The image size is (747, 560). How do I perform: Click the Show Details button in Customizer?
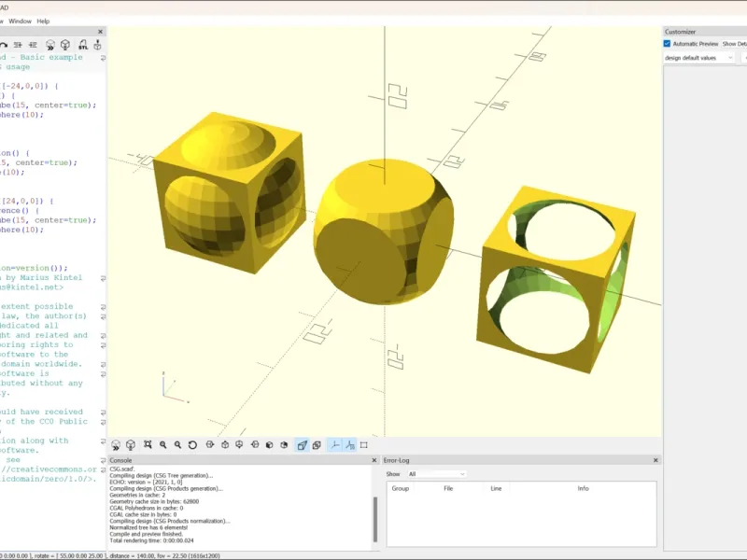click(734, 43)
